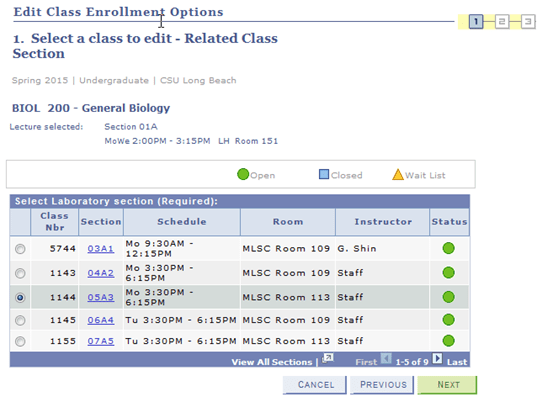Open section 05A3 link
The height and width of the screenshot is (397, 537).
[x=100, y=297]
